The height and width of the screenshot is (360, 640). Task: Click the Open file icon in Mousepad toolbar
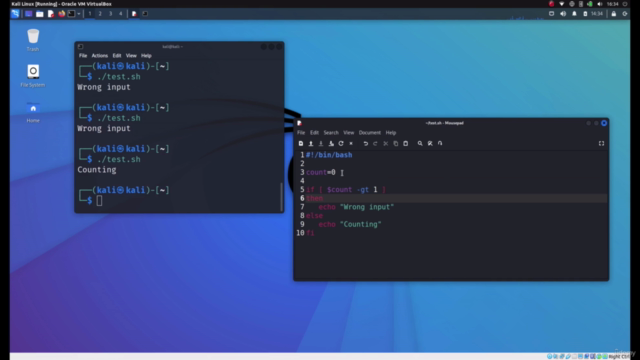pyautogui.click(x=311, y=143)
